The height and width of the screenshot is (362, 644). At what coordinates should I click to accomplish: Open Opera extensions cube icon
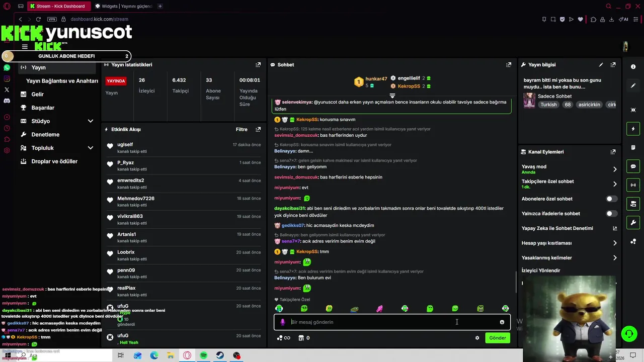point(594,19)
